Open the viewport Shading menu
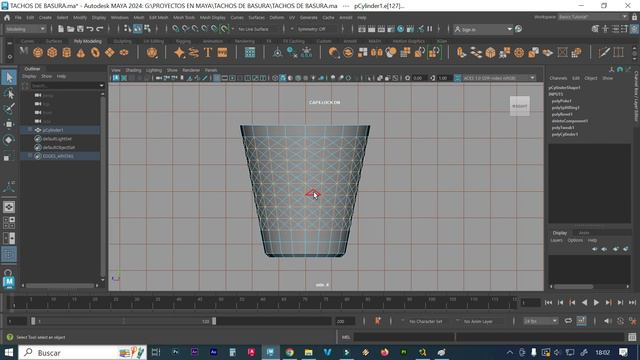This screenshot has height=360, width=640. pyautogui.click(x=133, y=70)
